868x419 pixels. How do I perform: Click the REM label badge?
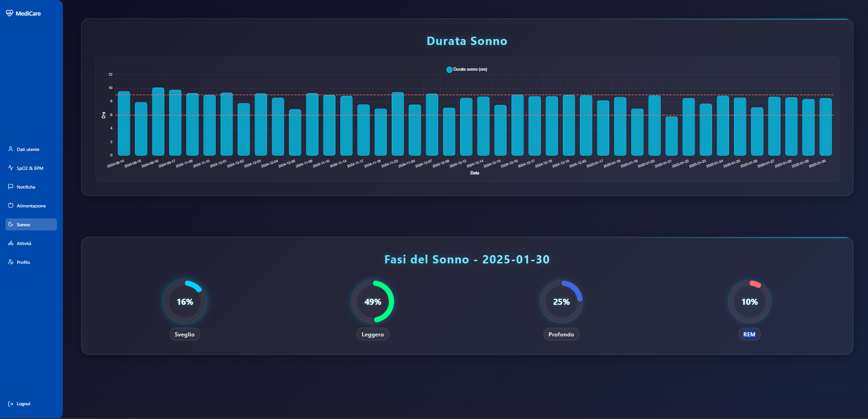(749, 334)
